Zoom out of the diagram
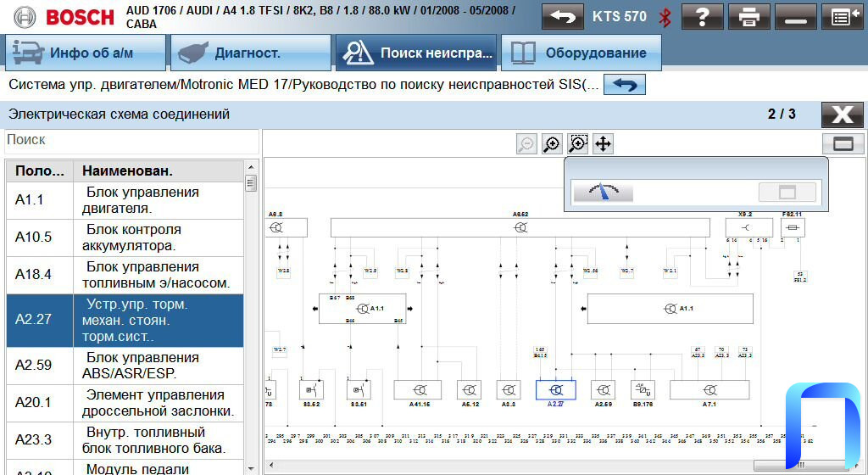 coord(526,144)
